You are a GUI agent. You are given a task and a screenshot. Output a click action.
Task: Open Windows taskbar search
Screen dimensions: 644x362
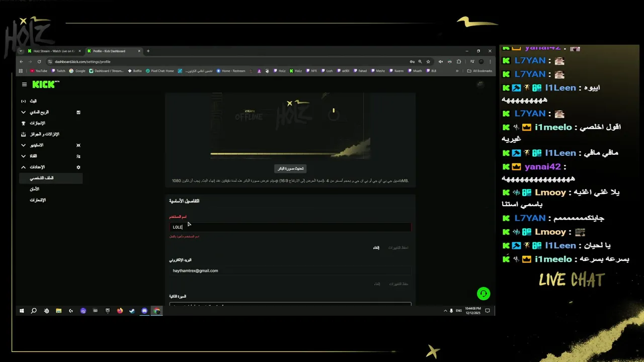34,311
